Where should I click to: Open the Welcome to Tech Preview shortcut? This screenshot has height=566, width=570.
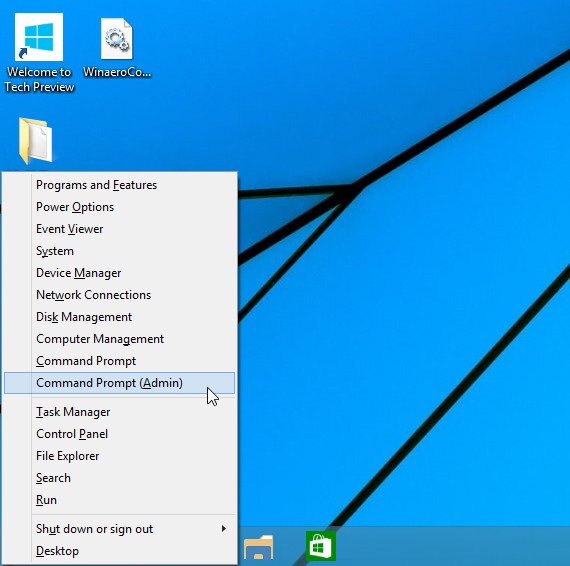click(x=39, y=52)
